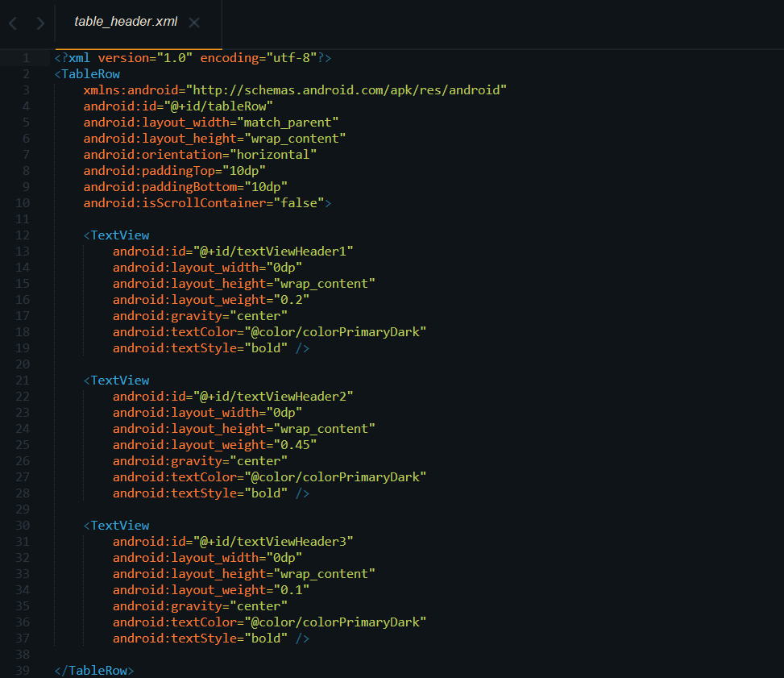Click line number 39 in gutter
Viewport: 784px width, 678px height.
pos(23,671)
